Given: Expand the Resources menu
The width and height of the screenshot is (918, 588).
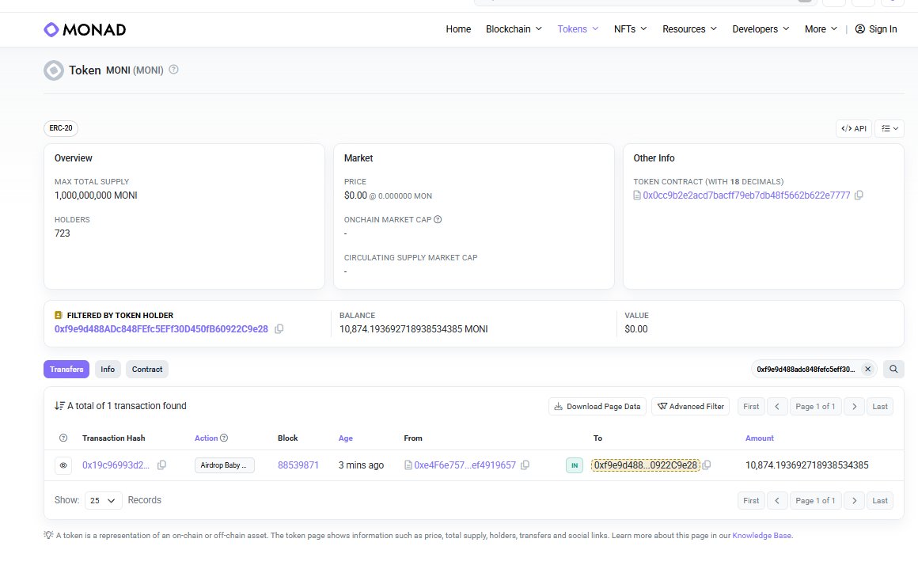Looking at the screenshot, I should (689, 29).
